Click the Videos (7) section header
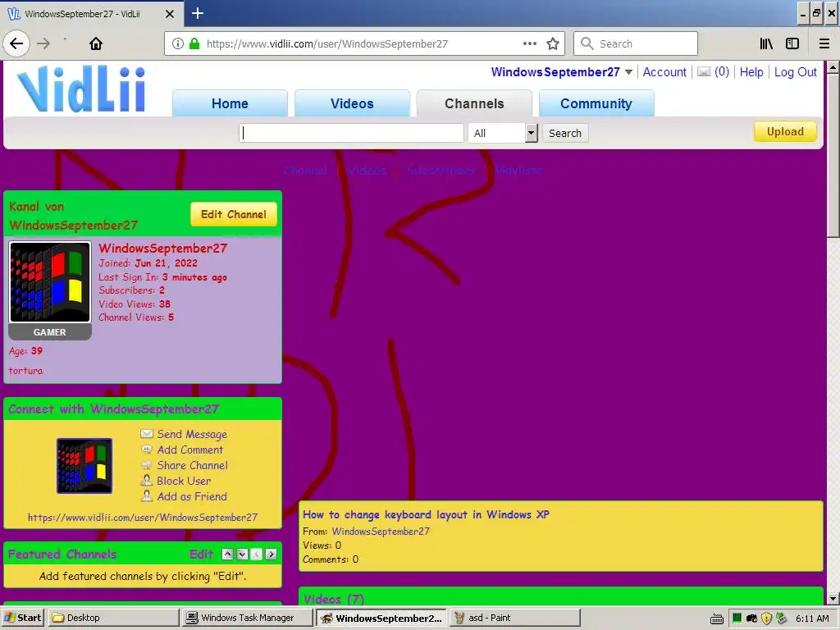This screenshot has width=840, height=630. (x=334, y=599)
